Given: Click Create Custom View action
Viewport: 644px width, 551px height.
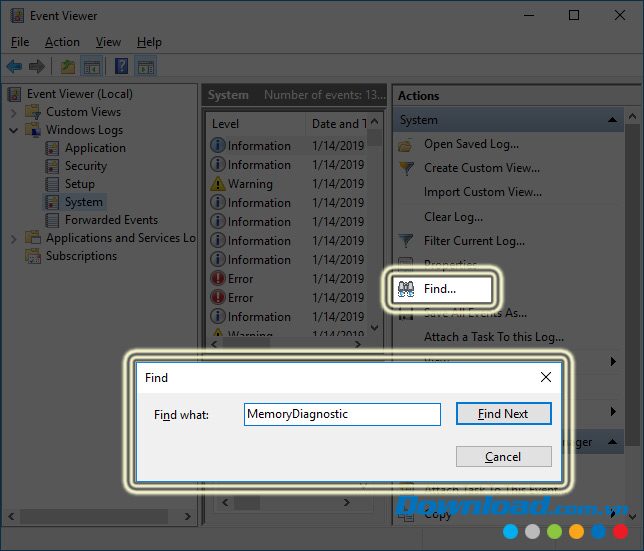Looking at the screenshot, I should [482, 168].
